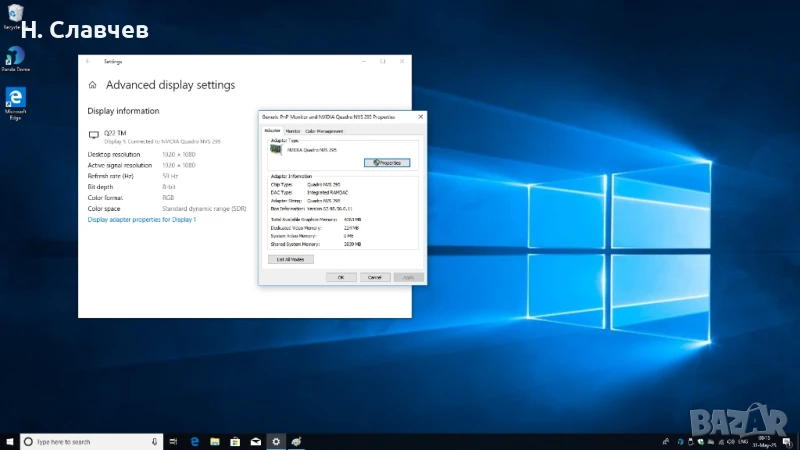
Task: Click the Home icon in Settings
Action: (93, 86)
